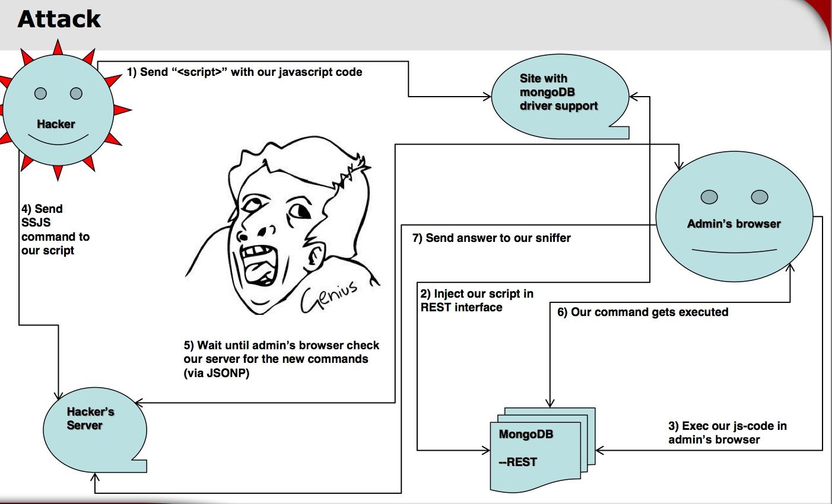Click the "Attack" slide title
The height and width of the screenshot is (504, 832).
pos(59,19)
